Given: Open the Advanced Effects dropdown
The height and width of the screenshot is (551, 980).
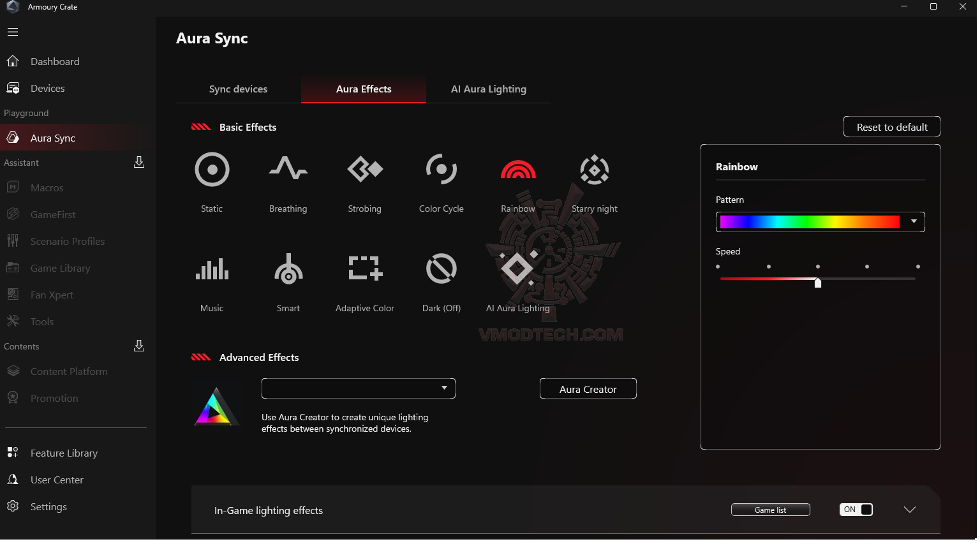Looking at the screenshot, I should pyautogui.click(x=359, y=388).
